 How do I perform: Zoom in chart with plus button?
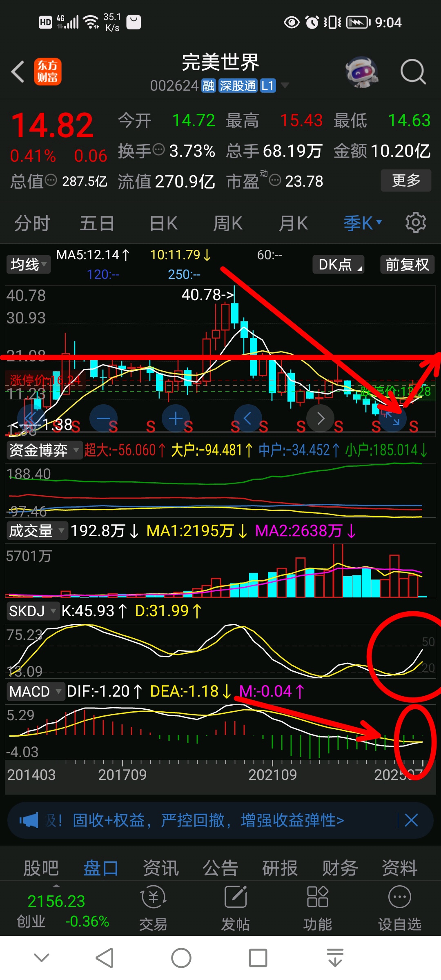pyautogui.click(x=176, y=418)
